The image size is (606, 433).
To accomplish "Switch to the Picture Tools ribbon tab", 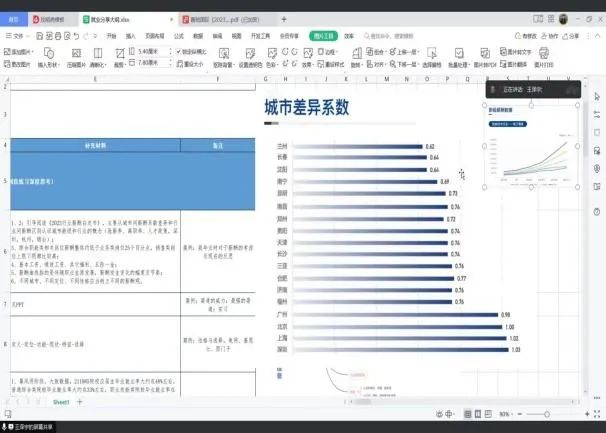I will tap(324, 34).
